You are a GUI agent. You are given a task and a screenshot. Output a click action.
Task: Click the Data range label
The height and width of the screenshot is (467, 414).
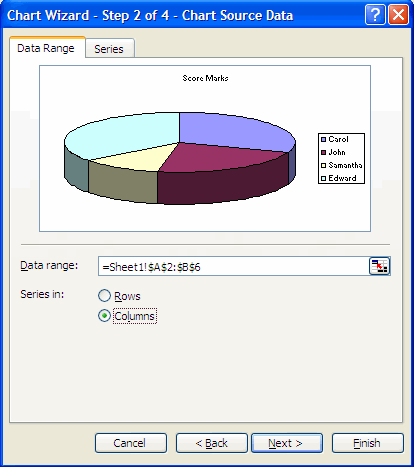point(49,265)
